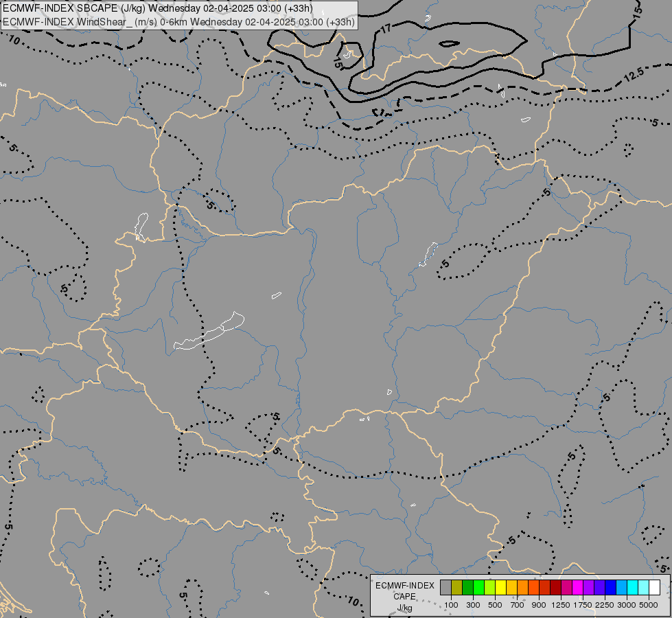The height and width of the screenshot is (618, 672).
Task: Click the '5000' legend value
Action: tap(649, 605)
